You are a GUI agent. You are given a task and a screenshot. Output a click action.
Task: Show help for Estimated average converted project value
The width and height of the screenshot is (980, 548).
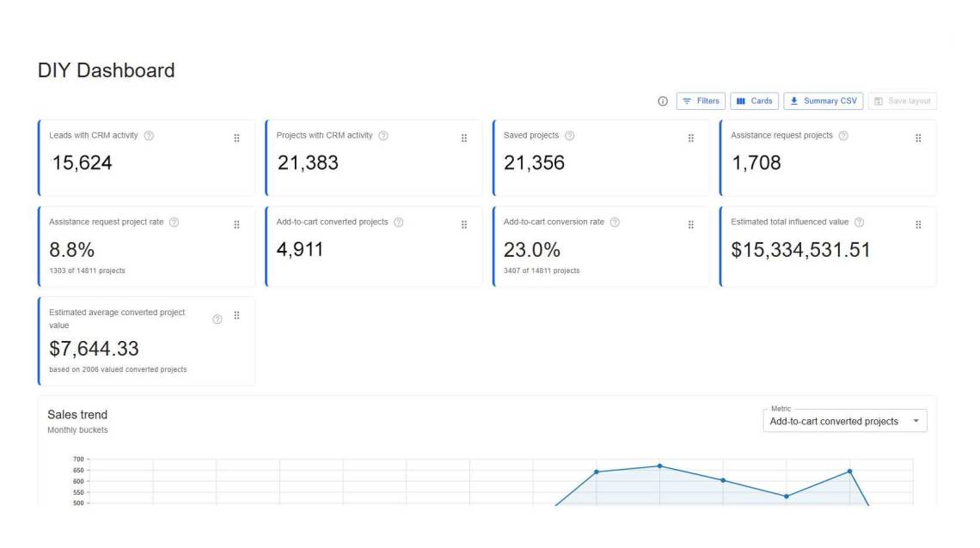(x=217, y=320)
